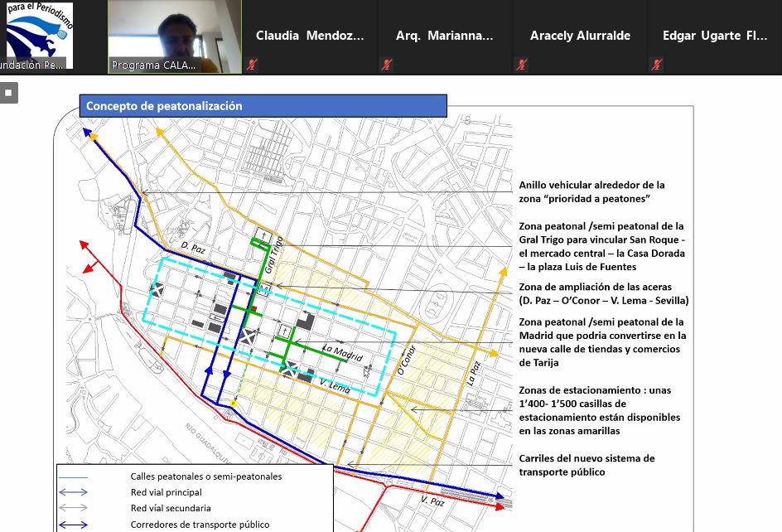The image size is (782, 532).
Task: Click the Concepto de peatonalización title bar
Action: [263, 105]
